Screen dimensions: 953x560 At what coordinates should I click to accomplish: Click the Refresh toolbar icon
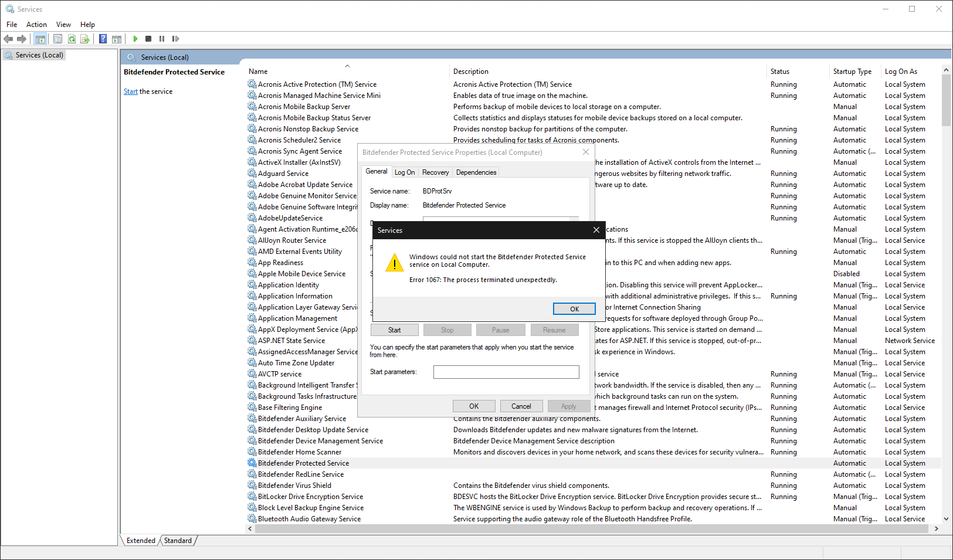(x=72, y=39)
